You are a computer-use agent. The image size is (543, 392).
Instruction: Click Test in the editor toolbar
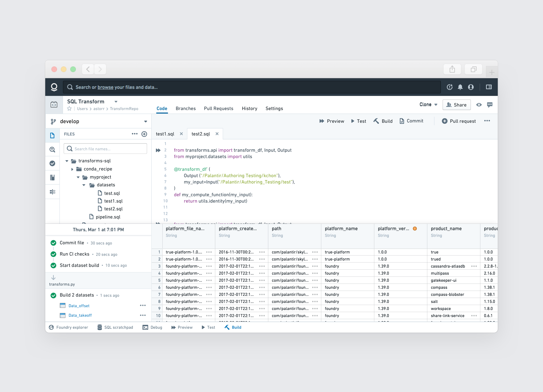358,121
